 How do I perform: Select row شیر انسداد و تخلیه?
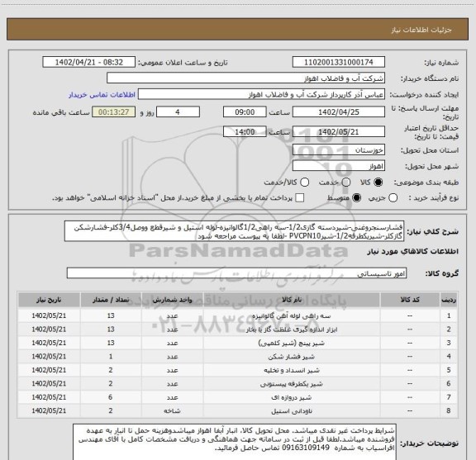click(238, 370)
